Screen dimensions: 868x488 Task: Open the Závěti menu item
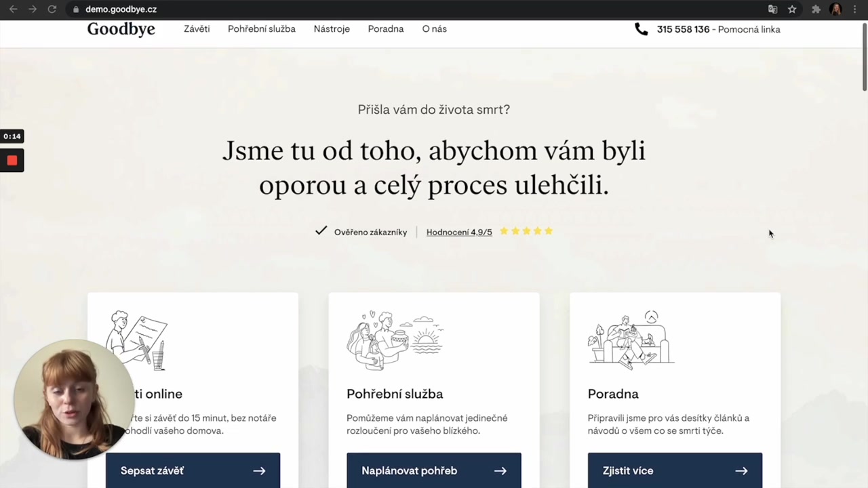coord(197,29)
